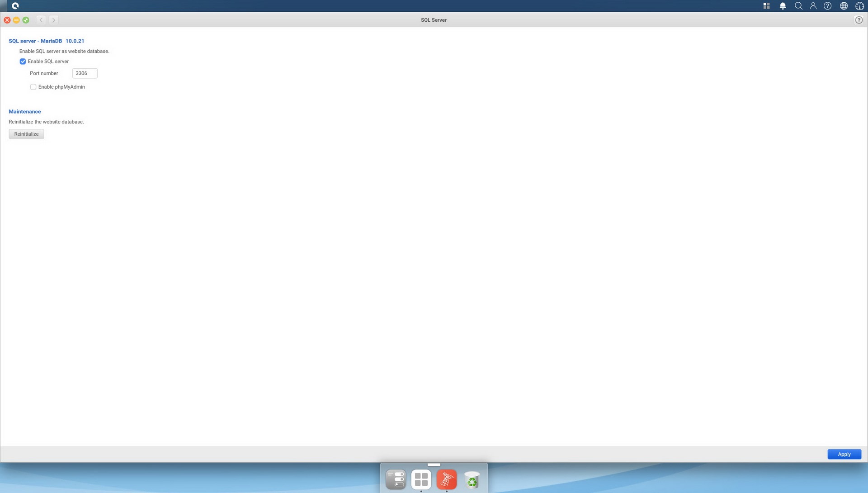Show notifications via the bell icon
The width and height of the screenshot is (868, 493).
tap(783, 6)
